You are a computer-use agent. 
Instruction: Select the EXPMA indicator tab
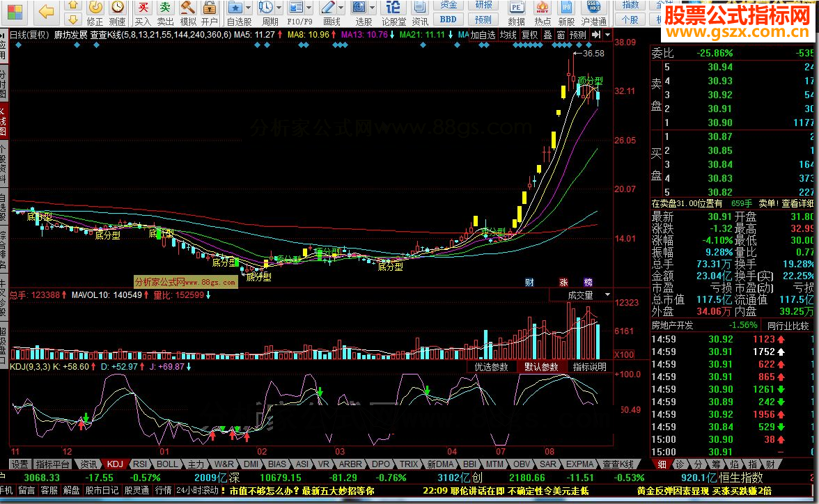pyautogui.click(x=579, y=464)
